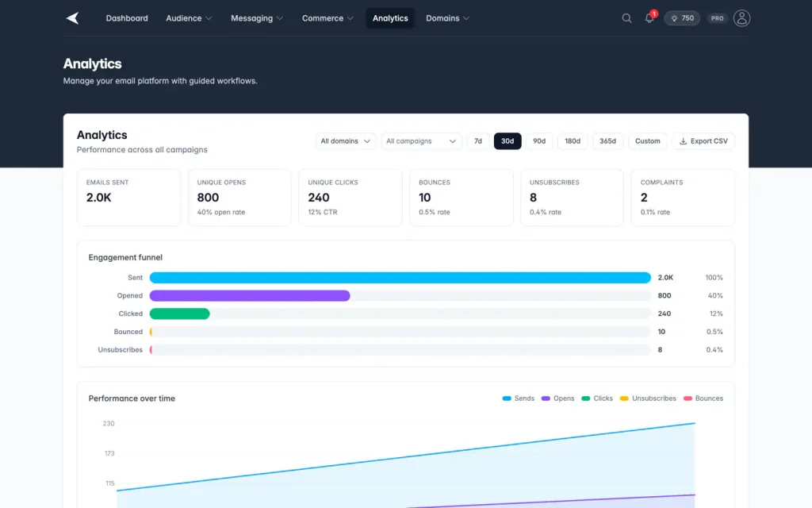Image resolution: width=812 pixels, height=508 pixels.
Task: Click the Bounces stat card
Action: click(x=461, y=198)
